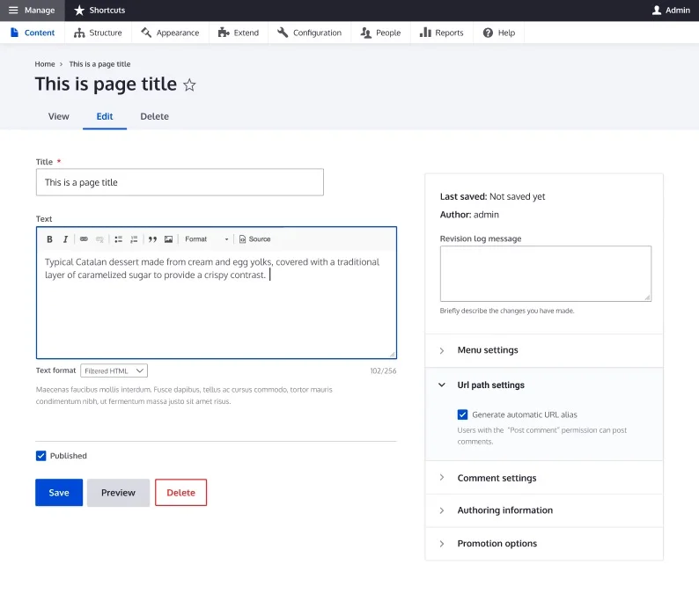Insert a numbered list
The height and width of the screenshot is (616, 699).
point(134,239)
